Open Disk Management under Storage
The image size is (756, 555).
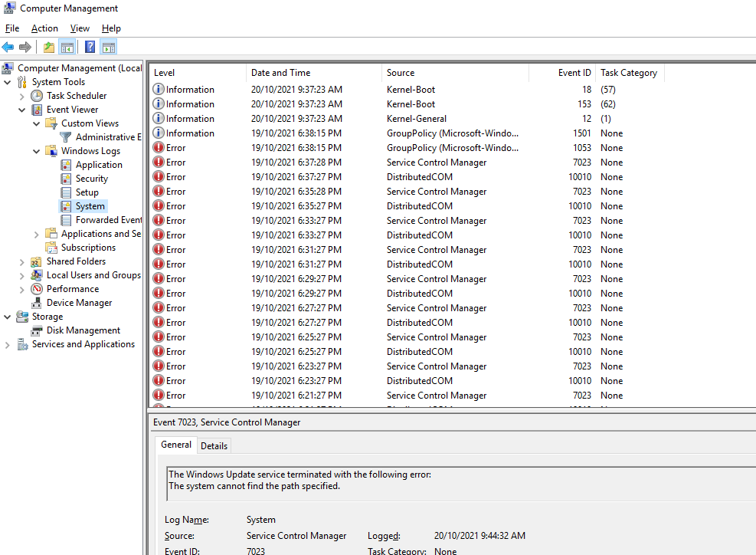(x=36, y=330)
